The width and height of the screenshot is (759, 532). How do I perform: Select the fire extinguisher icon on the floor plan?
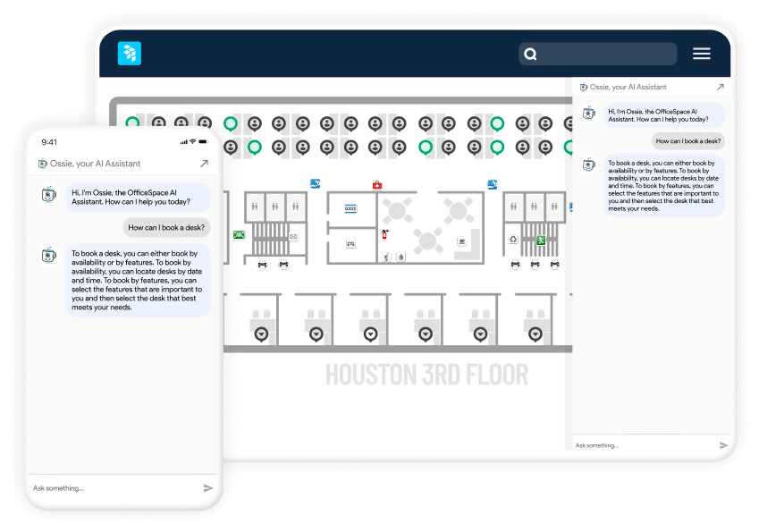pos(384,235)
